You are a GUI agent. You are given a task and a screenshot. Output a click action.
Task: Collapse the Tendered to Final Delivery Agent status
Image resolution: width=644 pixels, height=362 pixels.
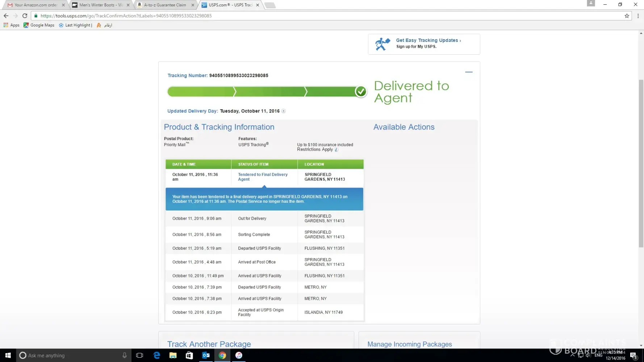pos(263,177)
